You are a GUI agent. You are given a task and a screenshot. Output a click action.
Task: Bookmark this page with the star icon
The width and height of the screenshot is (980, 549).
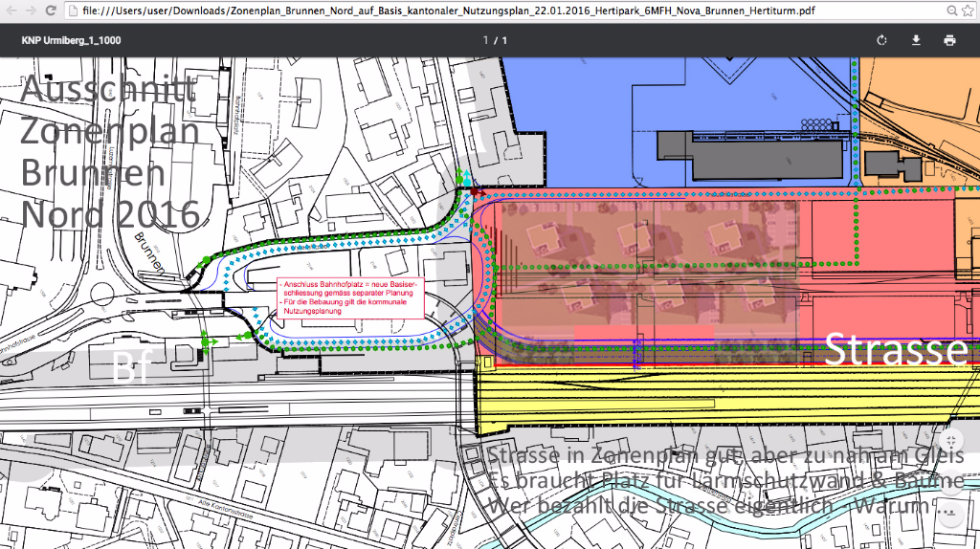[x=969, y=10]
